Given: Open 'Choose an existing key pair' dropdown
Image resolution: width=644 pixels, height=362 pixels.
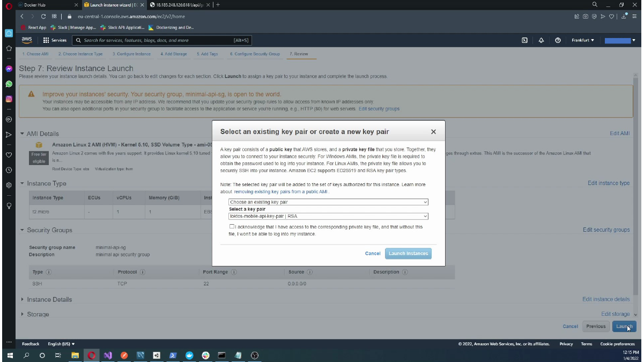Looking at the screenshot, I should pos(329,202).
